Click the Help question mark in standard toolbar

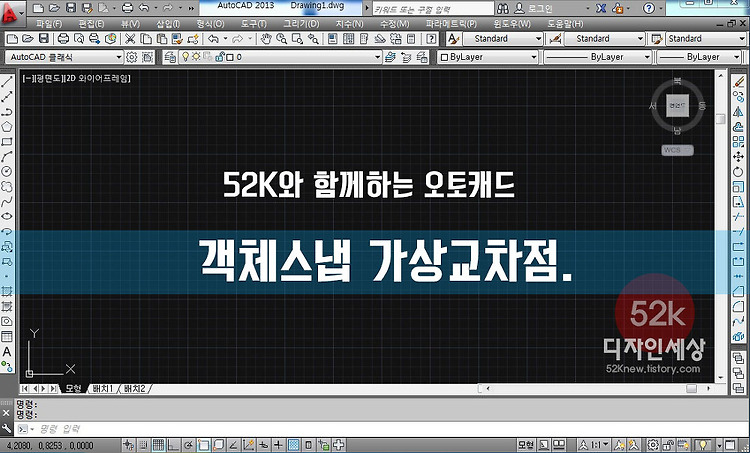431,39
